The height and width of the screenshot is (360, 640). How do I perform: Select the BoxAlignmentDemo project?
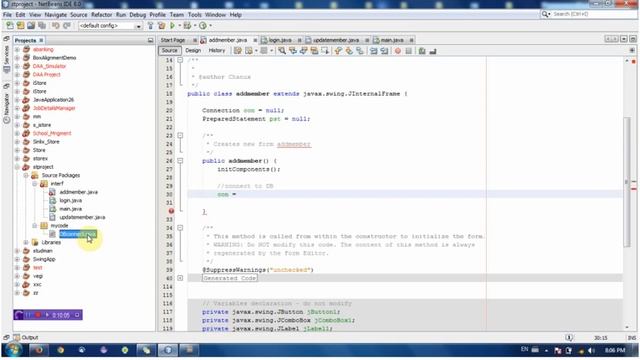(54, 58)
